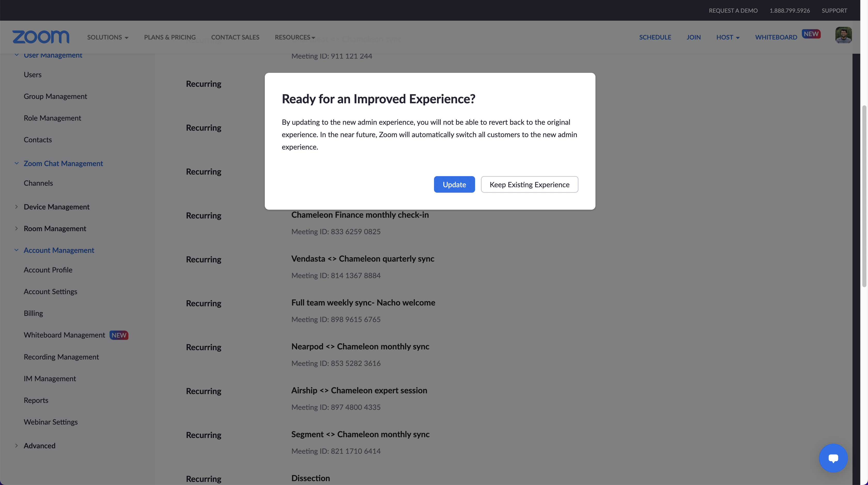Collapse Zoom Chat Management chevron
Viewport: 868px width, 485px height.
click(16, 163)
